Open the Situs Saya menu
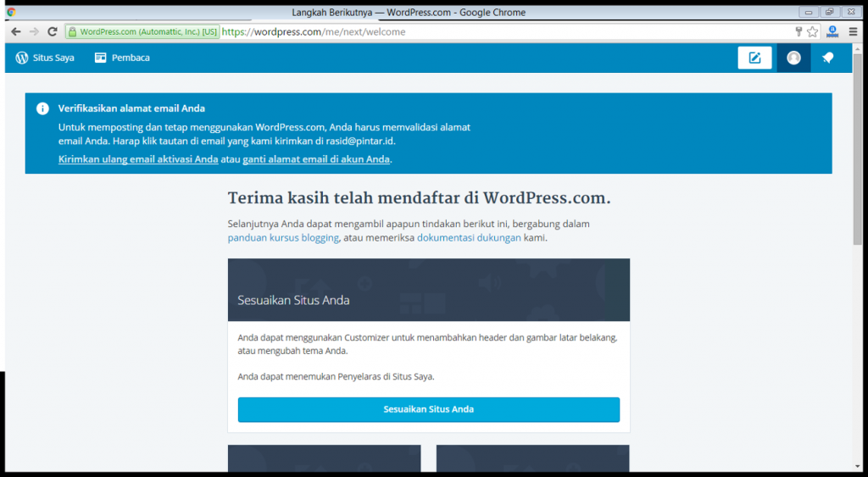 click(45, 58)
